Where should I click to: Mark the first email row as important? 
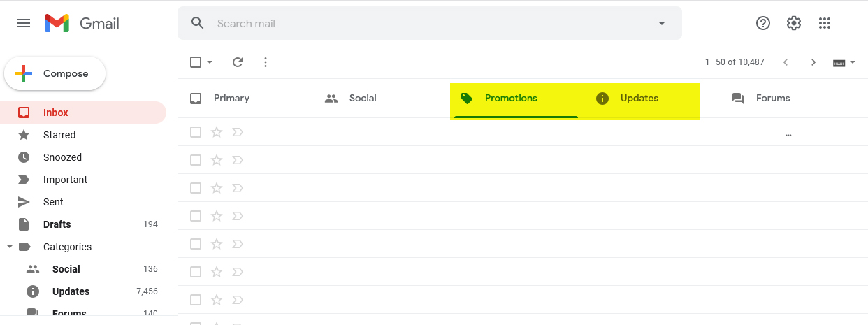(x=238, y=132)
